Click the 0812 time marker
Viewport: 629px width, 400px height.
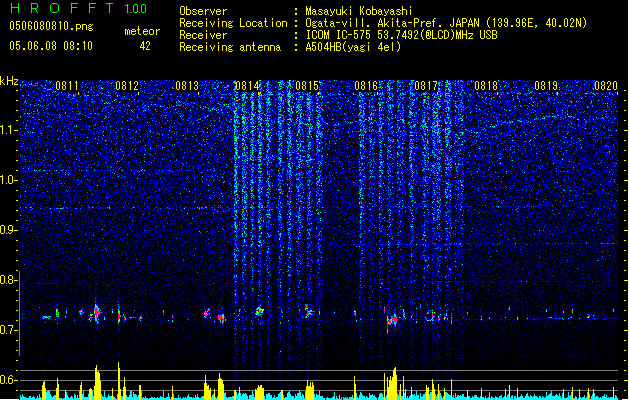pos(127,86)
